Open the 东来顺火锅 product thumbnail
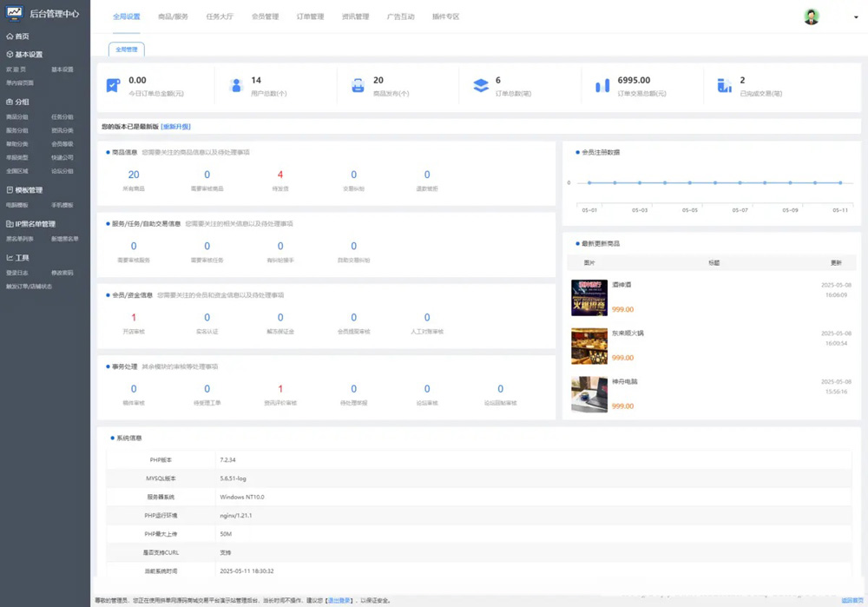The image size is (868, 607). (x=589, y=346)
